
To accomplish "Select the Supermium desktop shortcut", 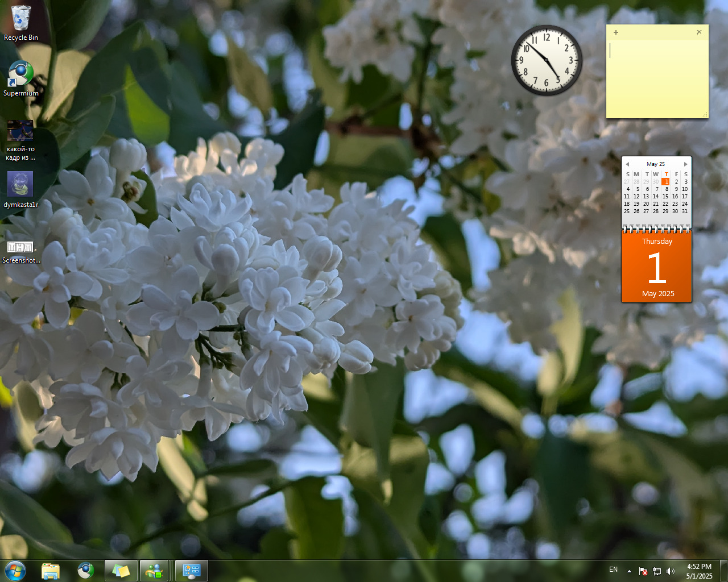I will (21, 78).
